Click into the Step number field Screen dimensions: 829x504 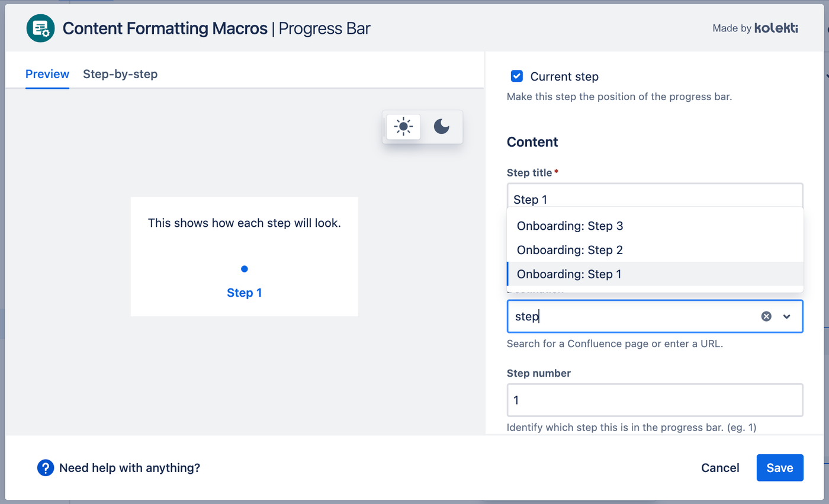[655, 400]
